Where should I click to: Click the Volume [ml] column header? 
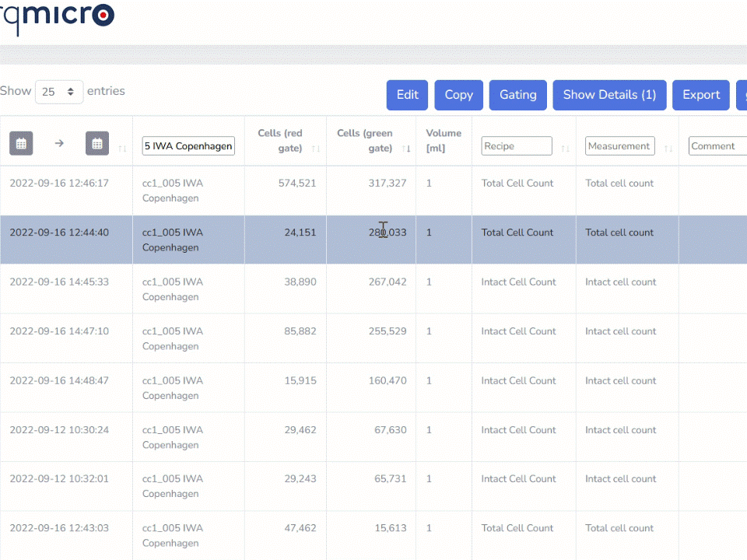click(x=444, y=141)
